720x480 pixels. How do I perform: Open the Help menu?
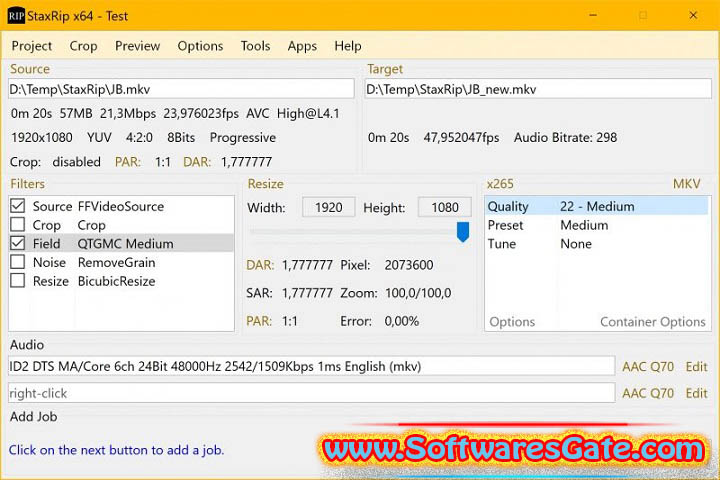tap(348, 46)
